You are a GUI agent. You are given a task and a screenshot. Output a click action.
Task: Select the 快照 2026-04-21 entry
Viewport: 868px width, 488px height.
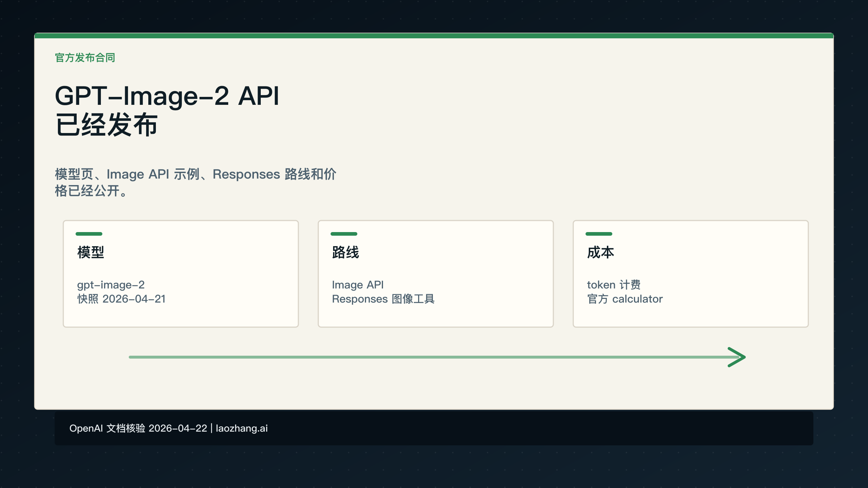click(x=122, y=299)
